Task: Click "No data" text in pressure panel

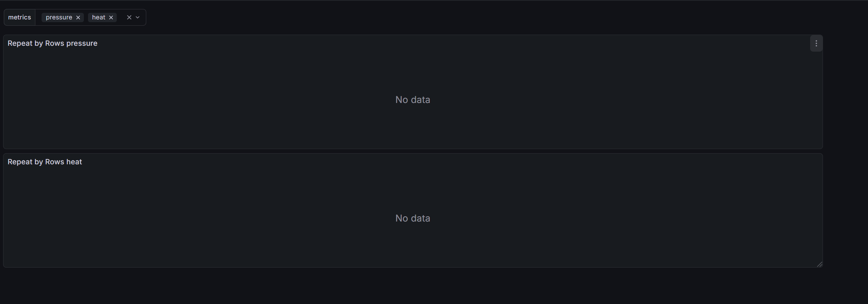Action: [x=412, y=100]
